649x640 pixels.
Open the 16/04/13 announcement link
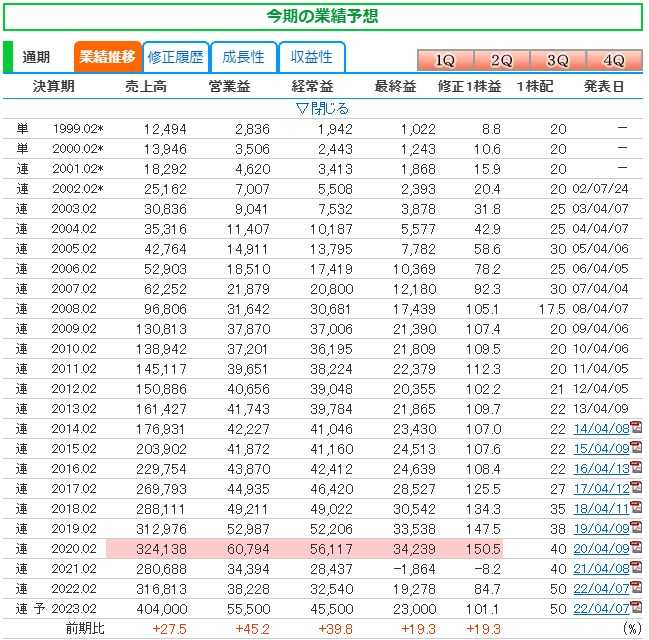tap(601, 469)
